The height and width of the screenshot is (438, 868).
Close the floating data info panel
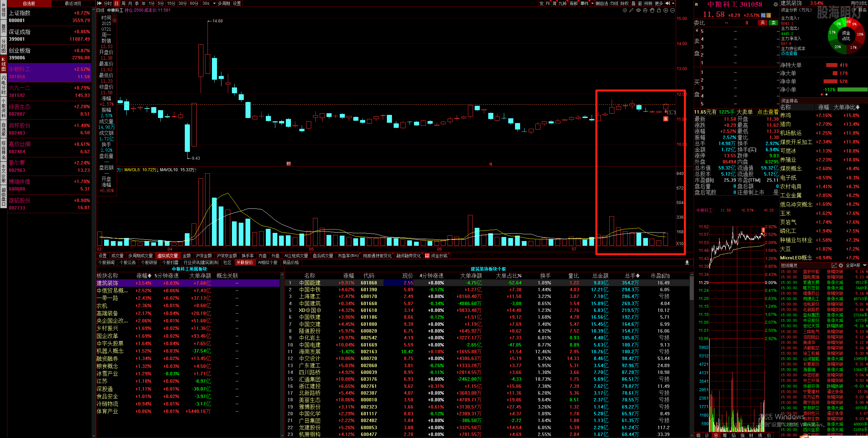(x=115, y=16)
